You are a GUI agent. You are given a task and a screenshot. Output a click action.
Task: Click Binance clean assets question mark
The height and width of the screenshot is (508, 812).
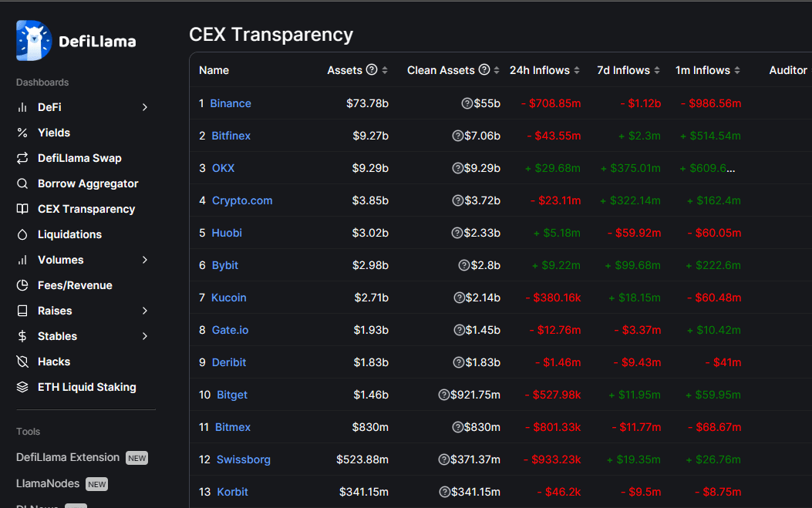click(467, 103)
